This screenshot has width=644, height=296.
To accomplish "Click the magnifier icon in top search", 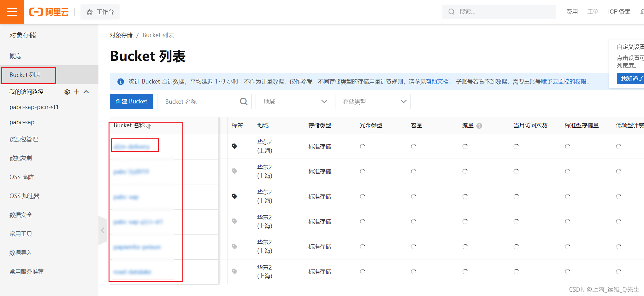I will [452, 12].
